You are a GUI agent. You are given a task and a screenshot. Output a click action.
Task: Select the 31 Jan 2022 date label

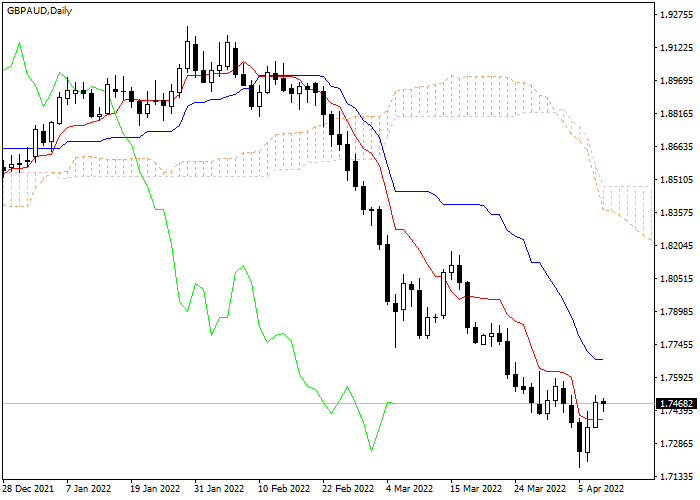tap(217, 490)
